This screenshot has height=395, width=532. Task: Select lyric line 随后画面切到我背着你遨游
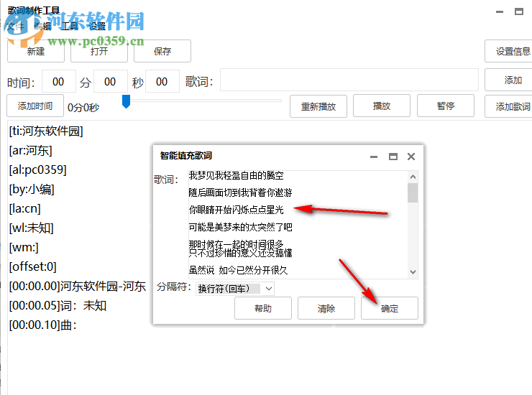click(240, 192)
